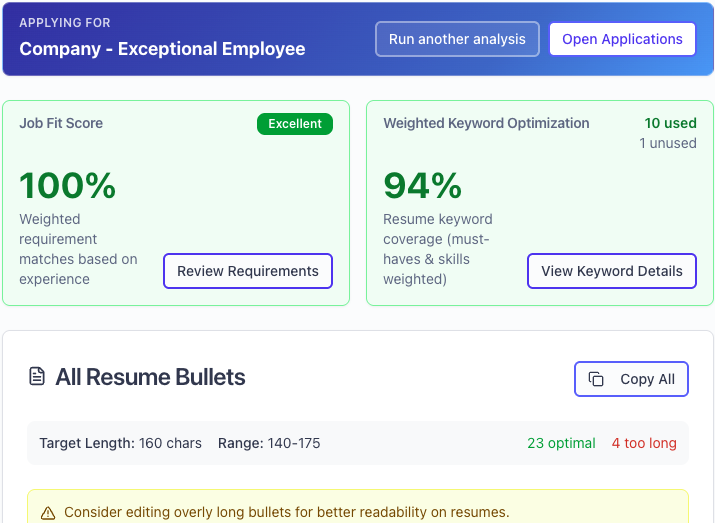Click the warning triangle icon in yellow notice
The height and width of the screenshot is (523, 715).
tap(48, 513)
